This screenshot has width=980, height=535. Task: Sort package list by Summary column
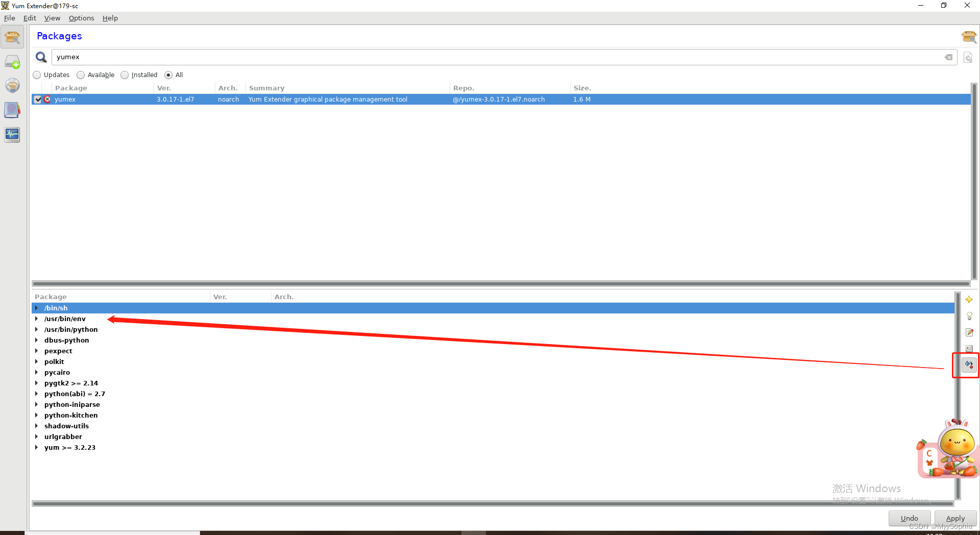[x=348, y=88]
